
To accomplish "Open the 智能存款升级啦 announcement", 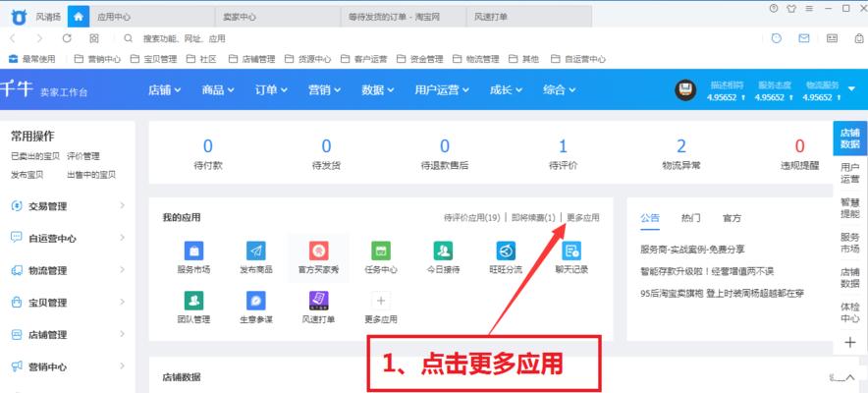I will pos(706,271).
